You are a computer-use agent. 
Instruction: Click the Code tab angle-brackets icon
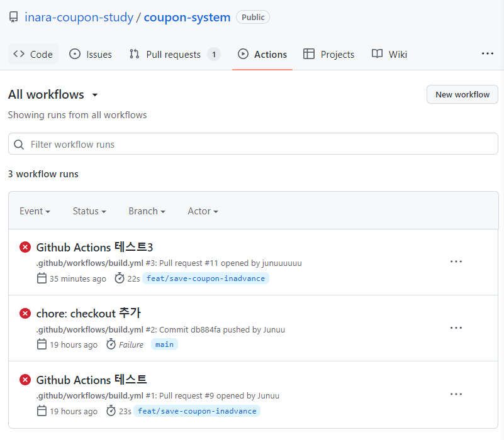pos(19,54)
